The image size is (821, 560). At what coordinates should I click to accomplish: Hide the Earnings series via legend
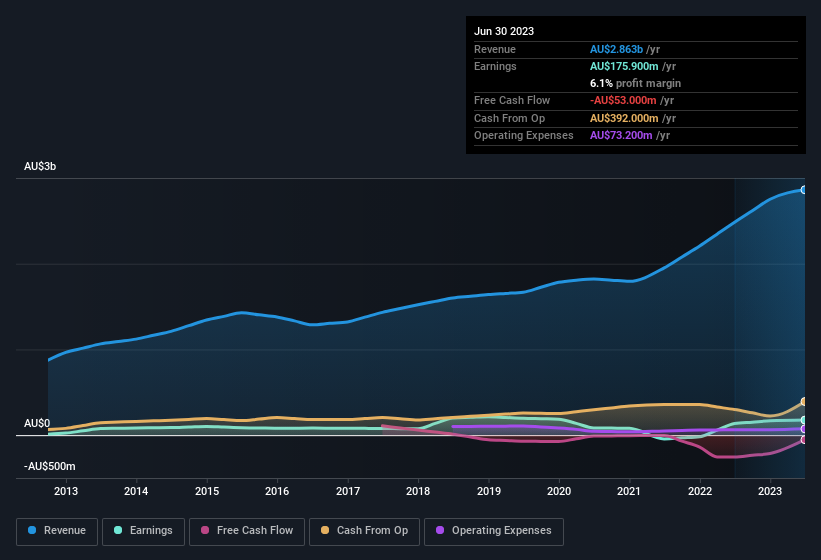[x=144, y=531]
